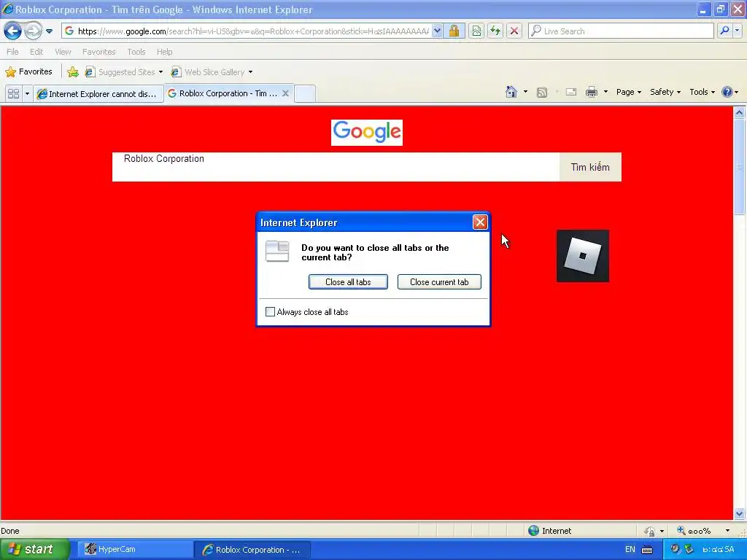Screen dimensions: 747x560
Task: Expand Web Slice Gallery dropdown arrow
Action: tap(251, 72)
